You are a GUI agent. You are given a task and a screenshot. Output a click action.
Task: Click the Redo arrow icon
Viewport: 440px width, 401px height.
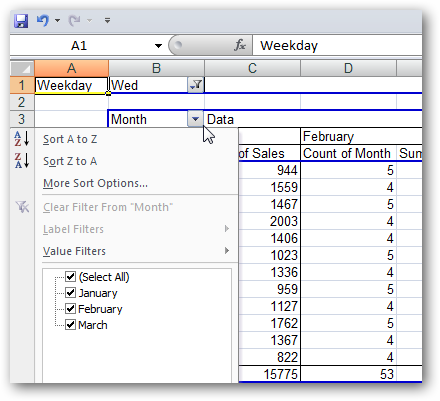coord(74,21)
